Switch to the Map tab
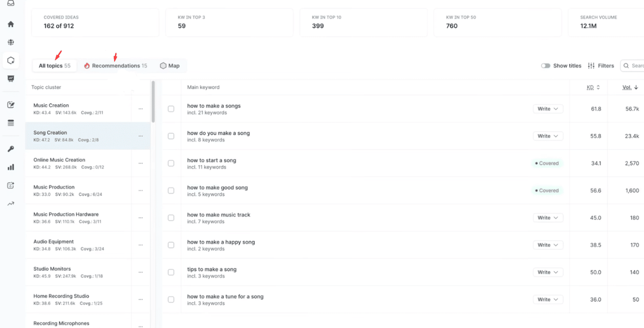Image resolution: width=644 pixels, height=328 pixels. tap(170, 66)
